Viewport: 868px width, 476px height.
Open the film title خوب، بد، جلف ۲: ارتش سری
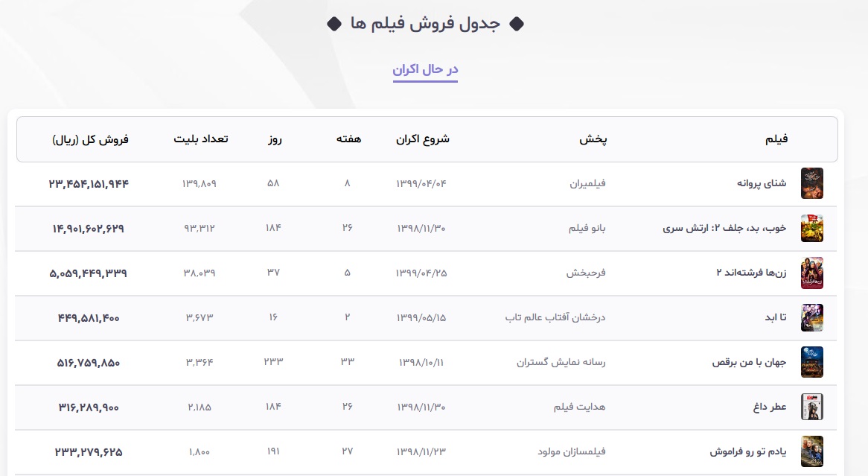[x=724, y=228]
